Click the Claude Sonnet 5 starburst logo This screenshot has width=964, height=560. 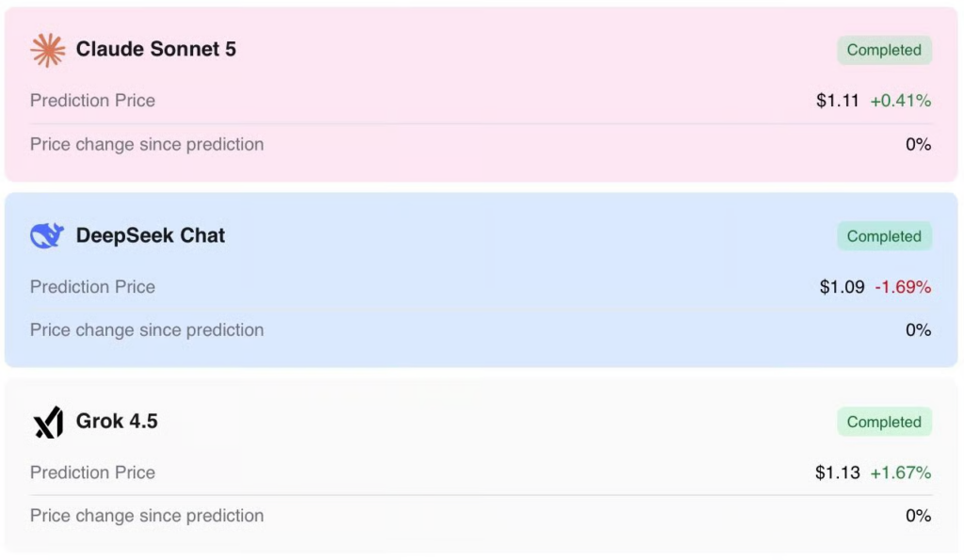click(x=47, y=50)
